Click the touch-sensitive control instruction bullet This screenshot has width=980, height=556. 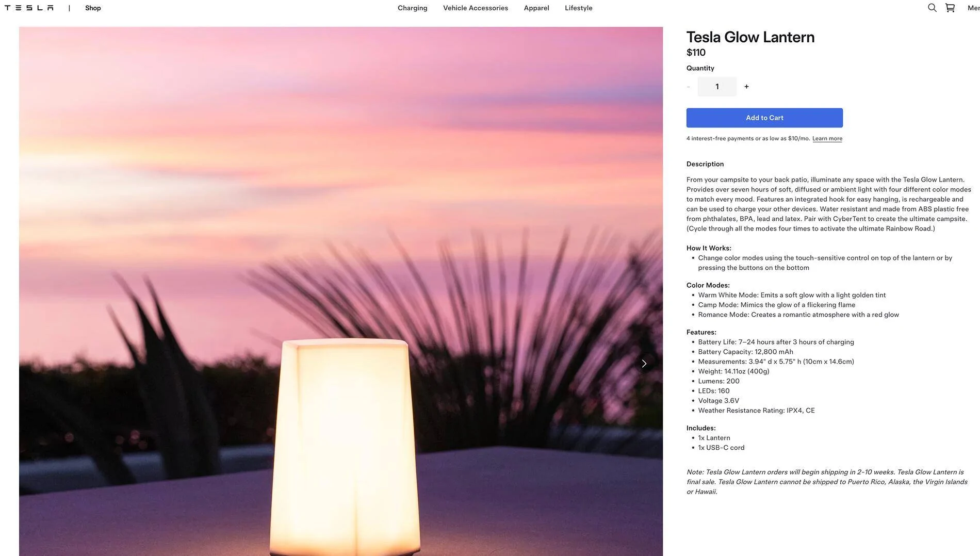pyautogui.click(x=825, y=263)
